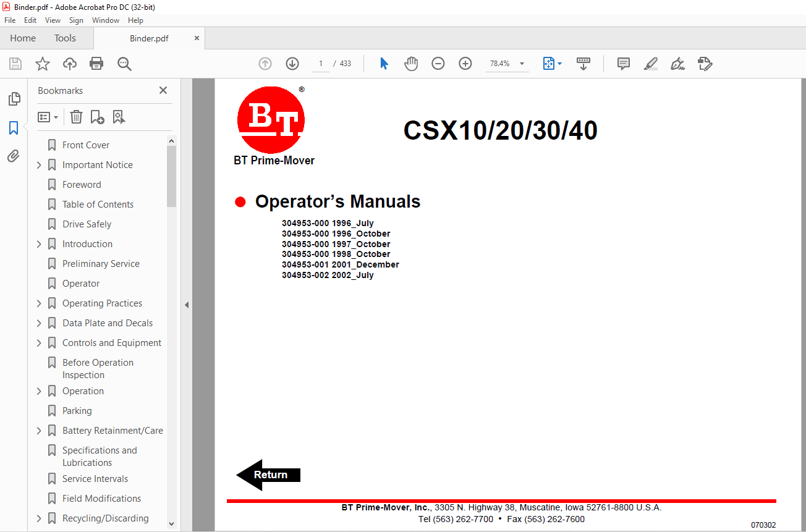Open the bookmarks Options dropdown menu
Viewport: 806px width, 532px height.
tap(48, 117)
